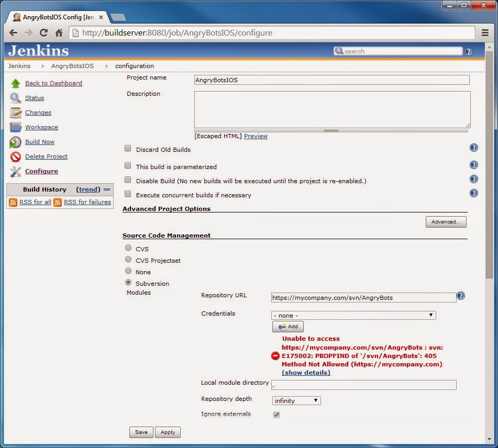Tick This build is parameterized checkbox
The width and height of the screenshot is (498, 448).
tap(128, 165)
